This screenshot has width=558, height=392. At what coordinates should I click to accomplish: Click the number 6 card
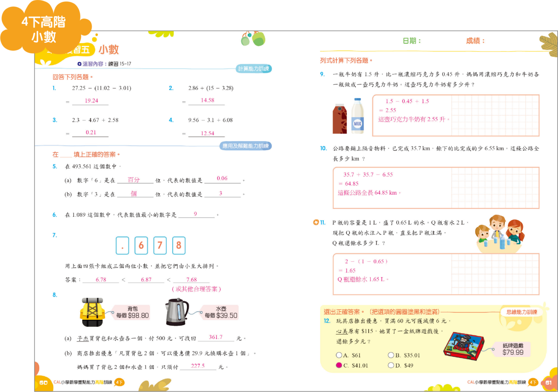click(x=141, y=246)
